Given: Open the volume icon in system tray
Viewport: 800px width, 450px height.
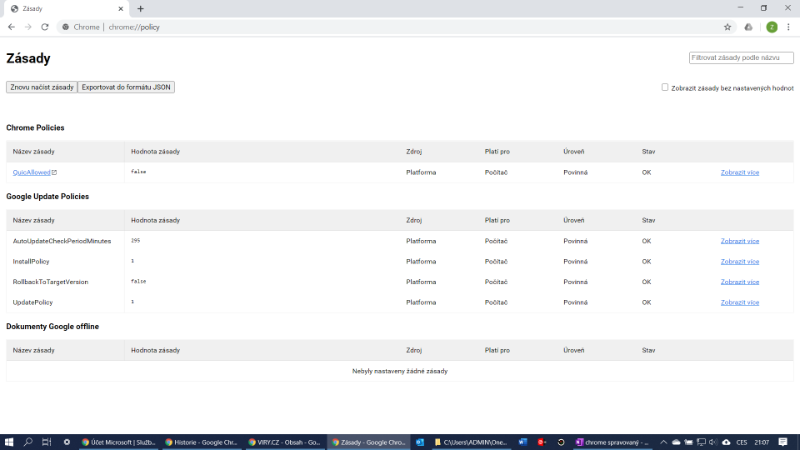Looking at the screenshot, I should (713, 442).
